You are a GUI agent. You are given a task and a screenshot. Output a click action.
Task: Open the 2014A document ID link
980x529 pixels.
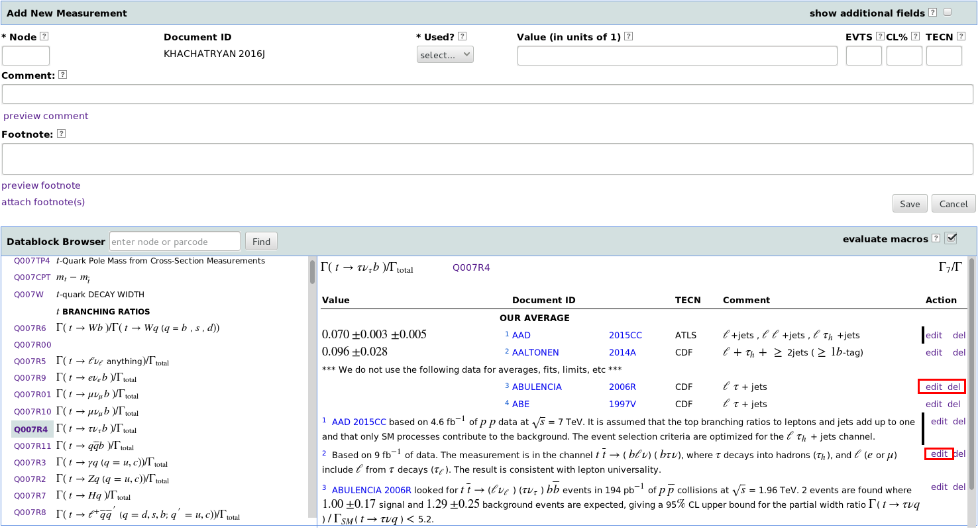point(622,352)
